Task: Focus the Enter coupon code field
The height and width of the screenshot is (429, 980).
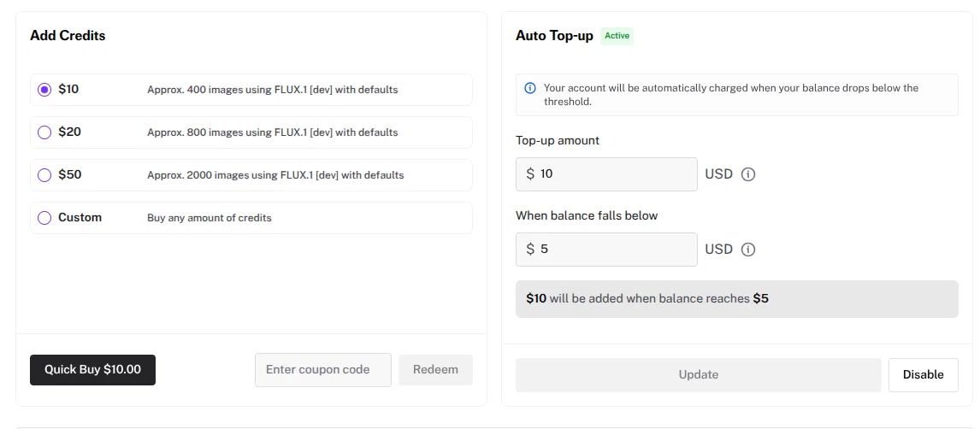Action: pyautogui.click(x=323, y=370)
